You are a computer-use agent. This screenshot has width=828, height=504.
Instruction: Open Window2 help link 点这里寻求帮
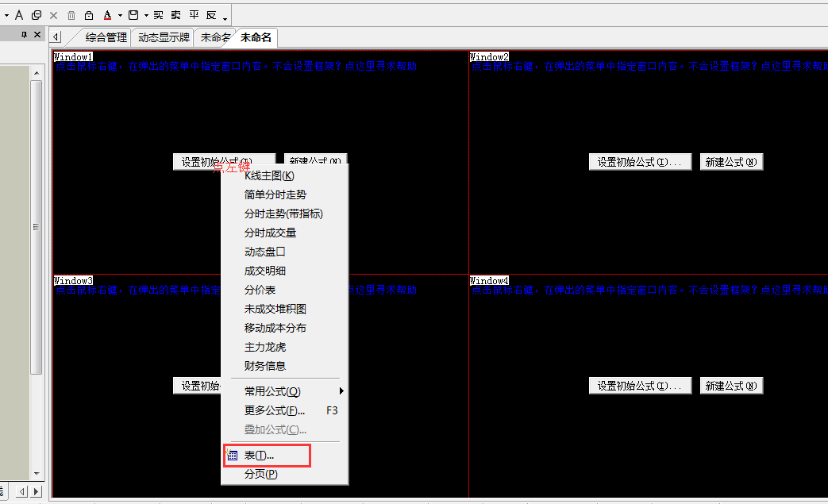[x=794, y=66]
